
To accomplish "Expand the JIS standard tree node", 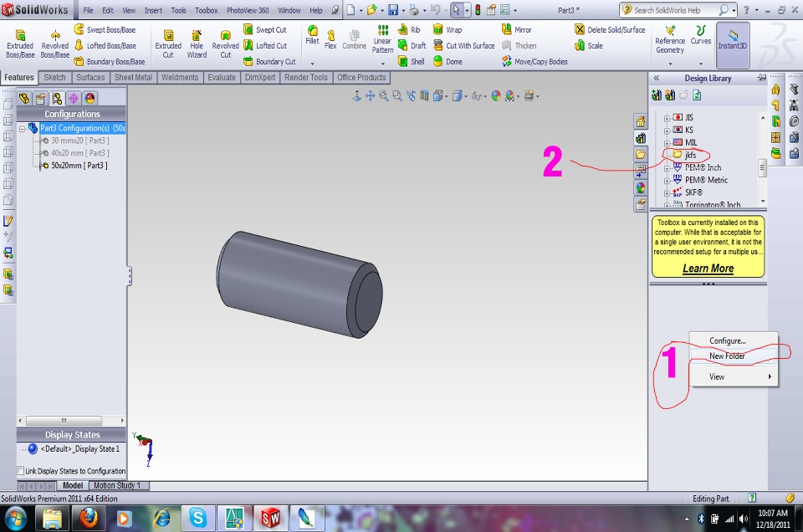I will coord(667,118).
